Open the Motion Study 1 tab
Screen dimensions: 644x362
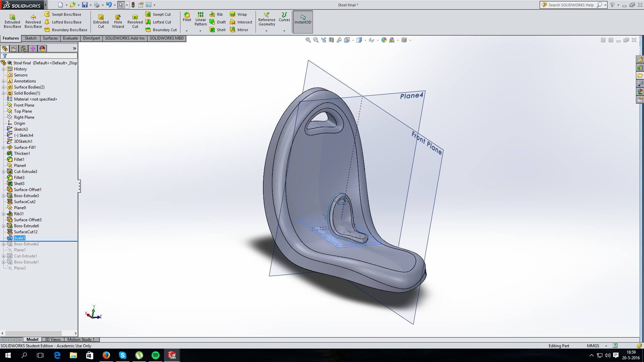[x=80, y=340]
